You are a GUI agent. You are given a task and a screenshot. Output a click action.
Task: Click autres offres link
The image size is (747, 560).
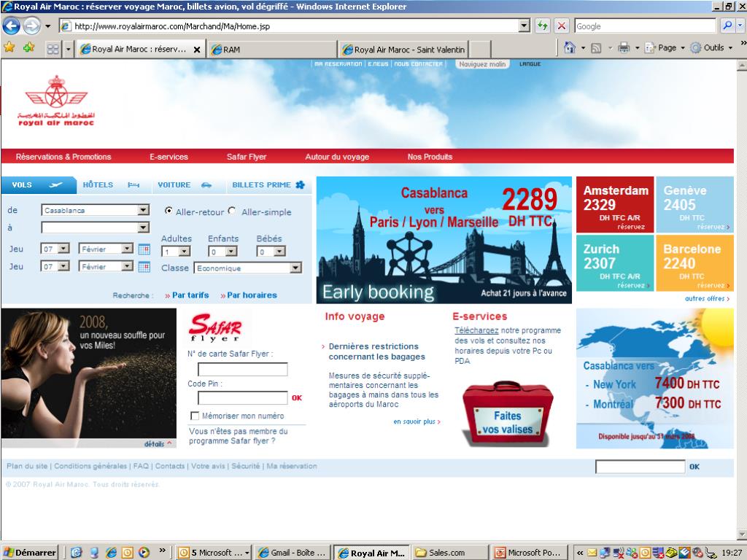pos(707,298)
